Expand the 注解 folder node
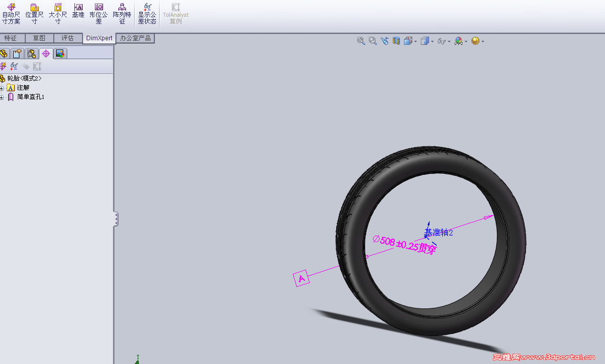Screen dimensions: 605x364 [2, 88]
